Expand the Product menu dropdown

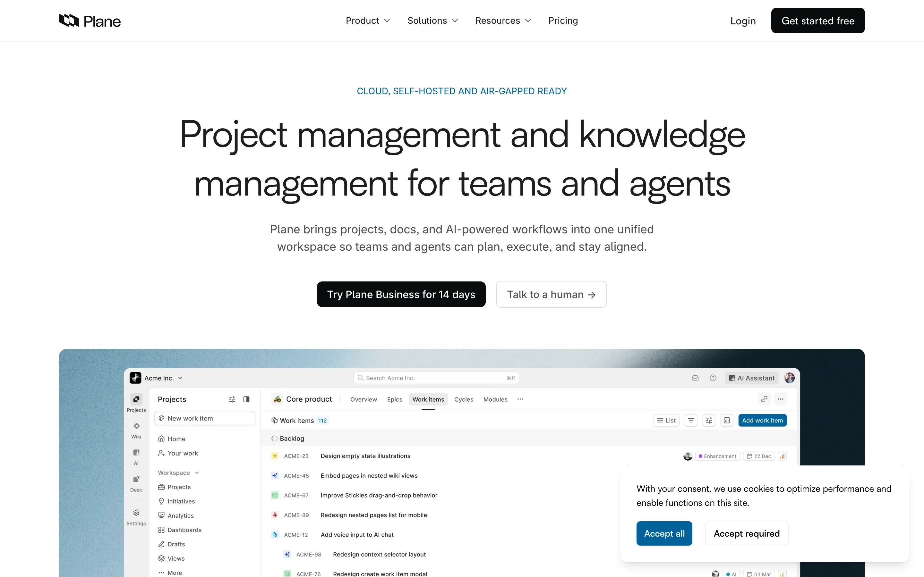[x=368, y=21]
